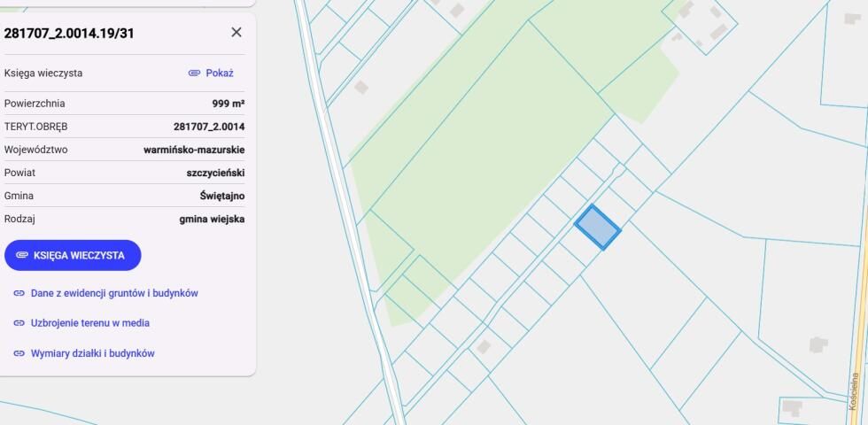
Task: Click the paperclip icon beside Pokaż
Action: [x=194, y=73]
